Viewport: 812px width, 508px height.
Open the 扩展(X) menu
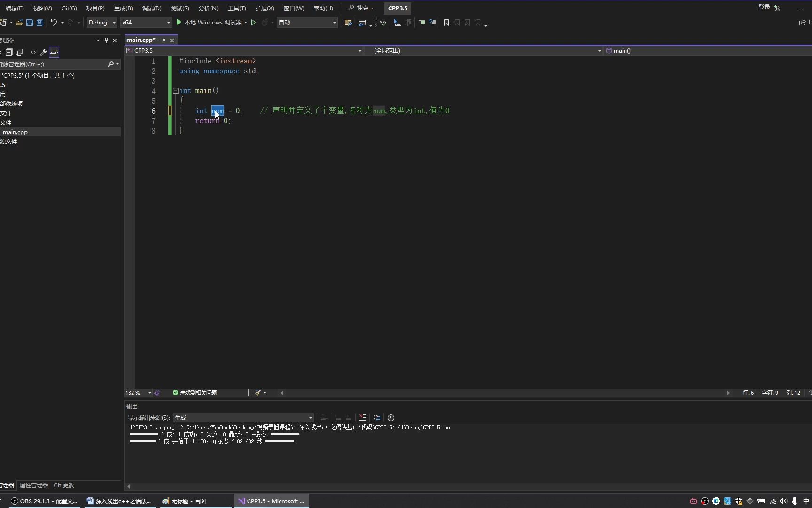(265, 8)
